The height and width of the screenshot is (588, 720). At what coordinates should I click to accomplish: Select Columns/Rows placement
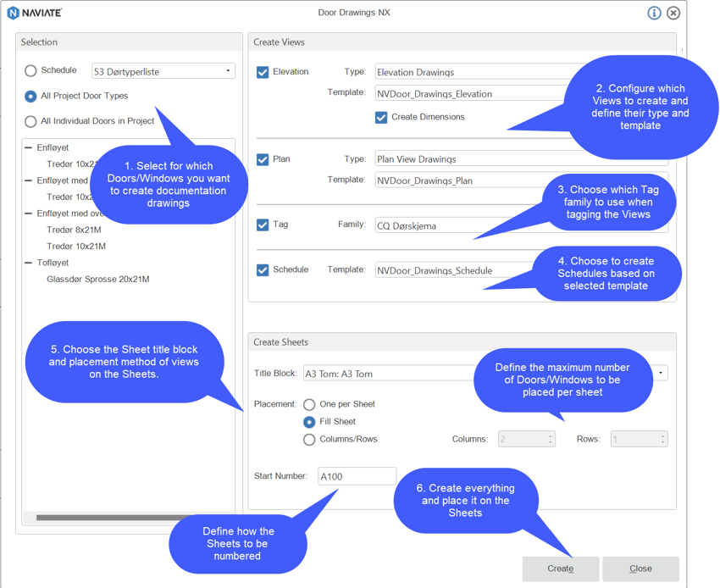[x=309, y=440]
